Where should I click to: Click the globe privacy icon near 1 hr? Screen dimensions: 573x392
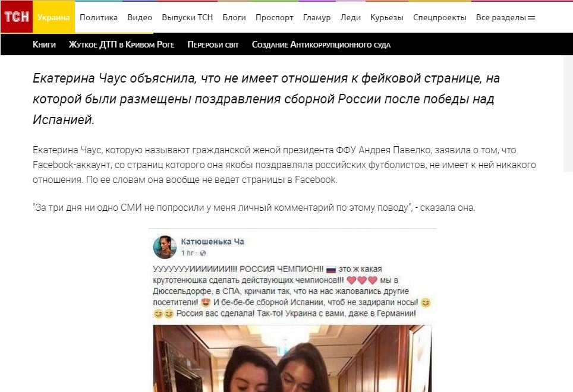point(203,253)
